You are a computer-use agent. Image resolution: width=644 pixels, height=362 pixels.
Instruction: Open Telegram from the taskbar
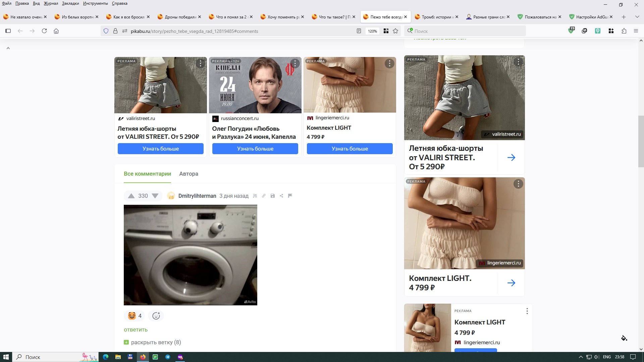[168, 357]
